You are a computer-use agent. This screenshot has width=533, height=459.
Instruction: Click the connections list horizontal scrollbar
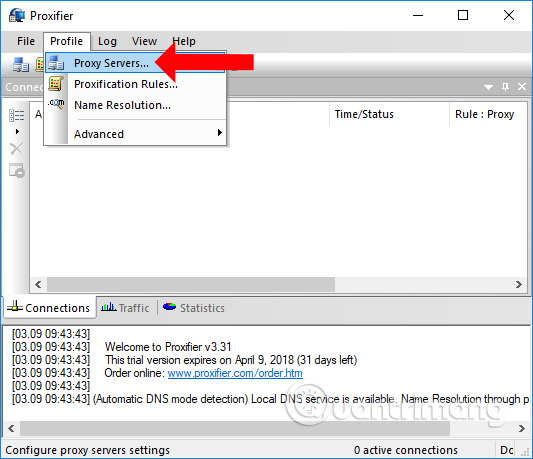[x=191, y=284]
